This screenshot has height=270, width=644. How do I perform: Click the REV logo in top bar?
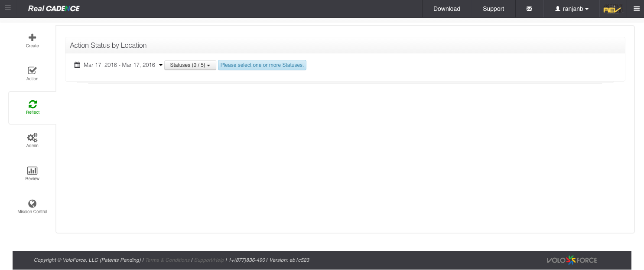(612, 9)
